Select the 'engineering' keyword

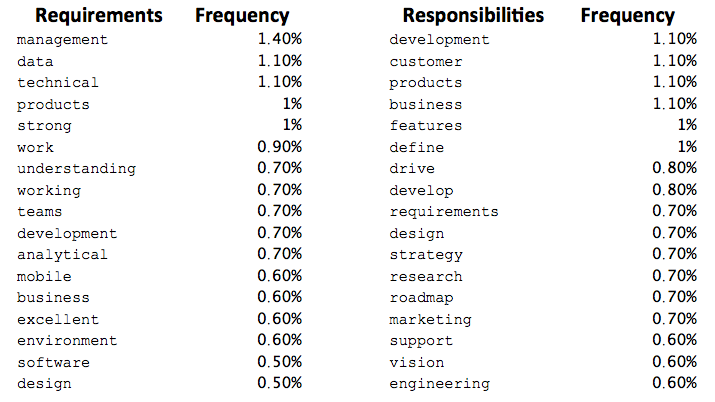(x=440, y=384)
